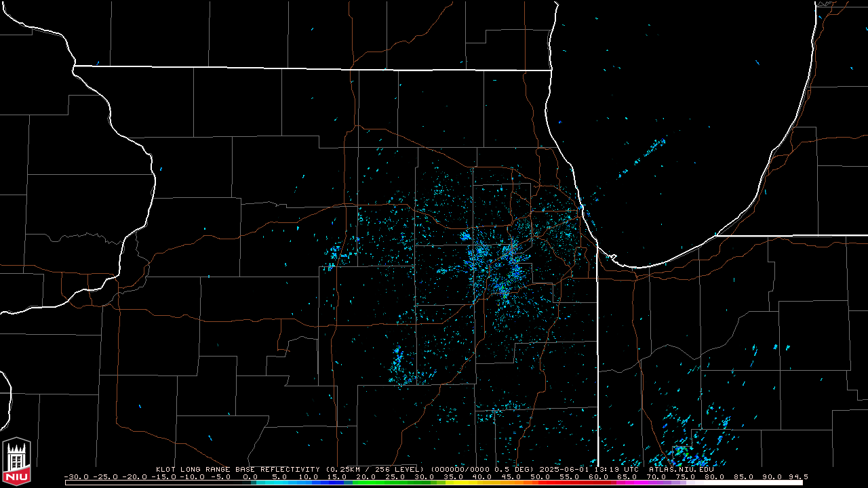Click the -15.0 scale label

[164, 476]
